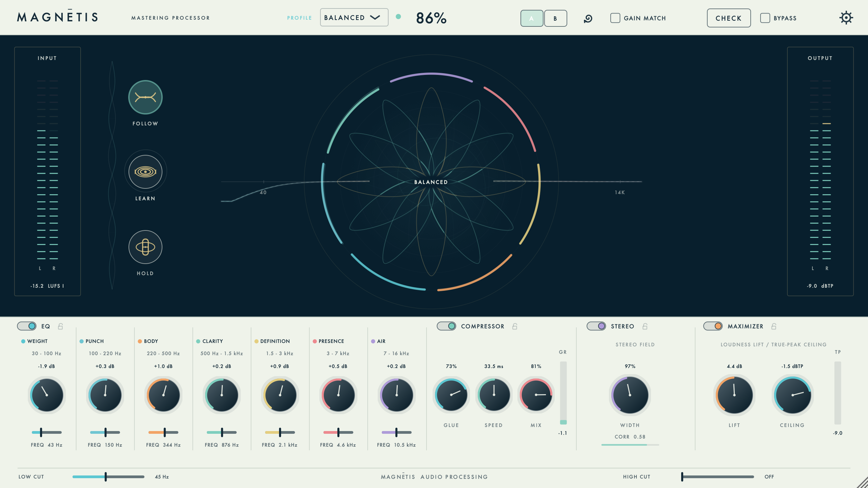Click the 86% match readout

431,18
